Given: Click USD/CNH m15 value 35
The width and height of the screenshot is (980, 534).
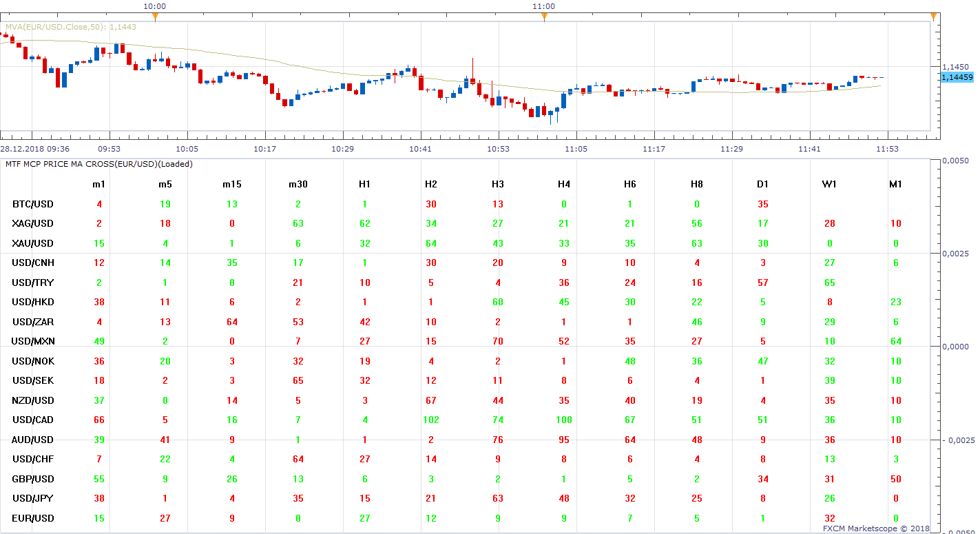Looking at the screenshot, I should point(232,263).
